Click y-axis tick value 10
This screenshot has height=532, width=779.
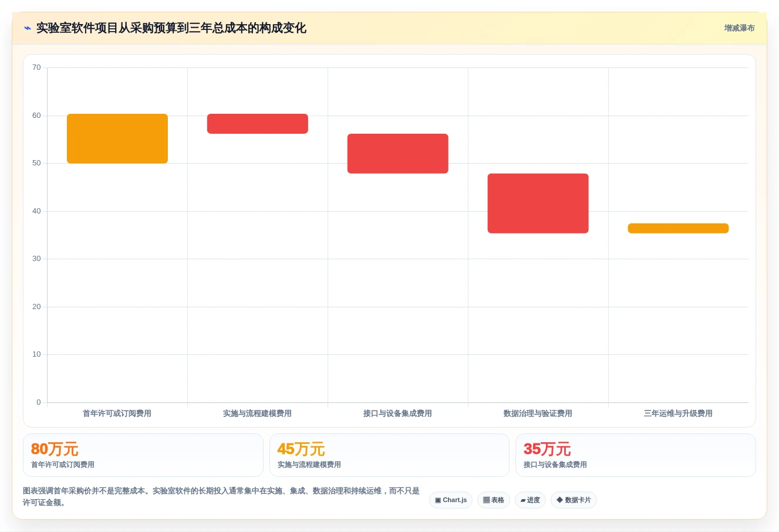36,354
